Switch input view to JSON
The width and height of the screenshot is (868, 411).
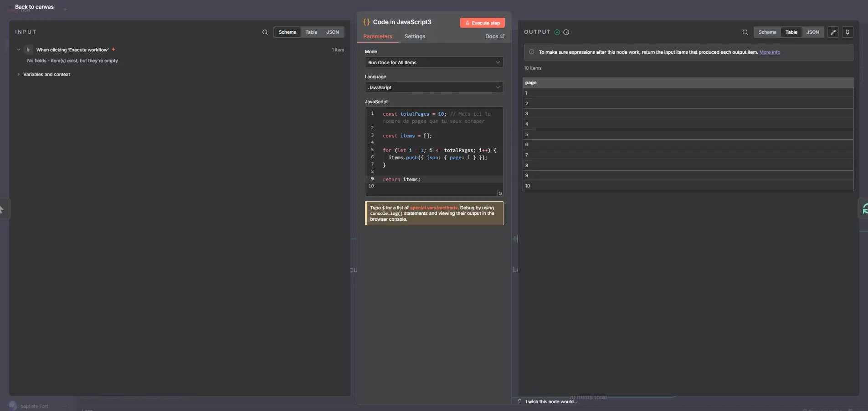coord(333,32)
